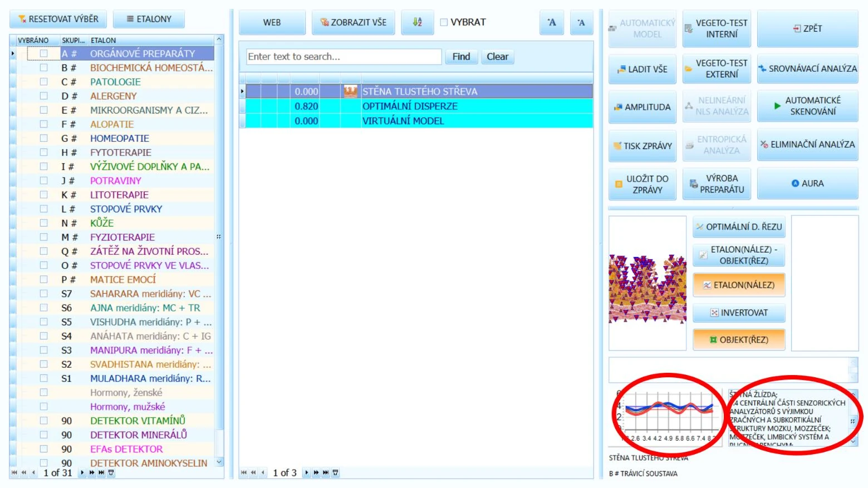This screenshot has height=488, width=868.
Task: Click the larger A font size button
Action: click(552, 22)
